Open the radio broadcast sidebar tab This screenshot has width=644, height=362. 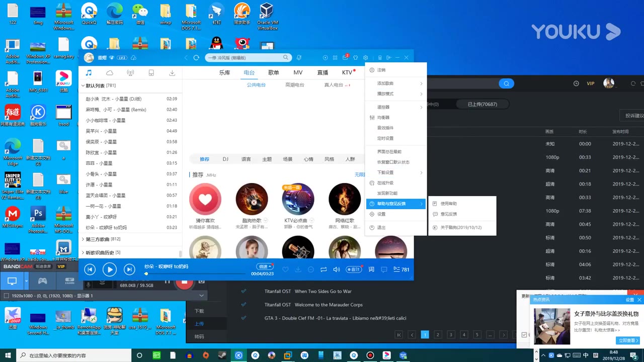[x=130, y=73]
